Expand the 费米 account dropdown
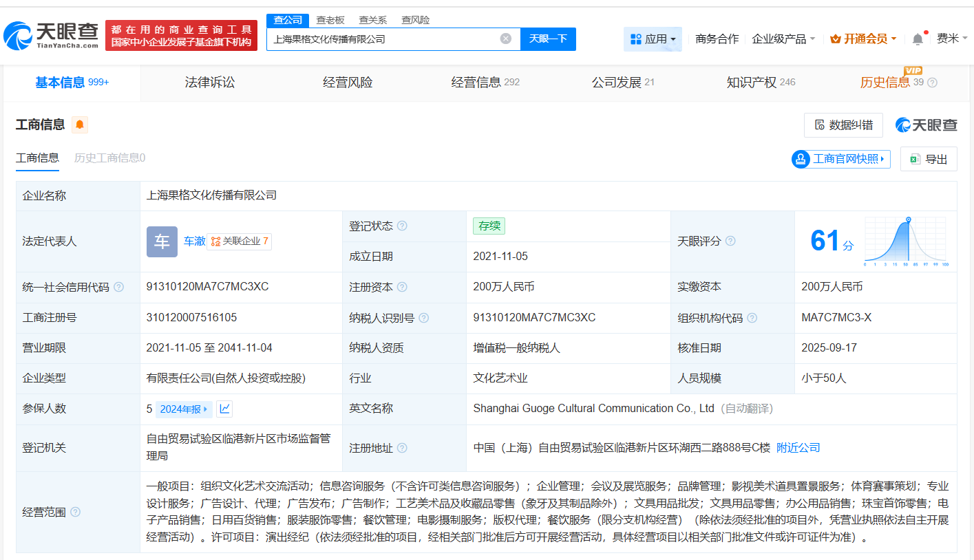 [952, 39]
